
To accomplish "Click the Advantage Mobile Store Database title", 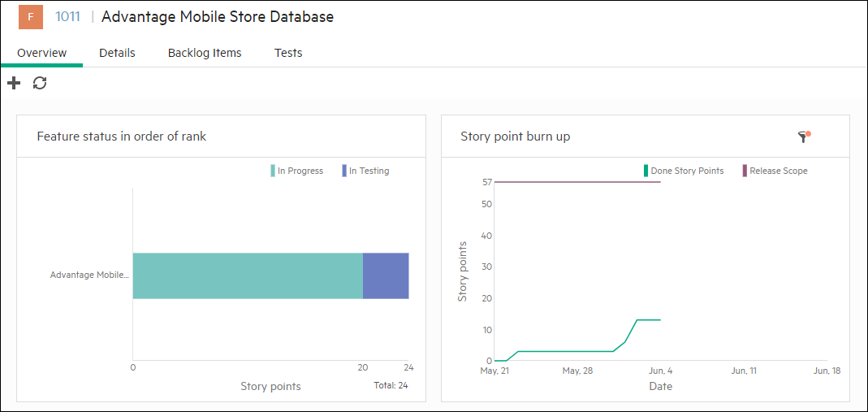I will pyautogui.click(x=218, y=17).
